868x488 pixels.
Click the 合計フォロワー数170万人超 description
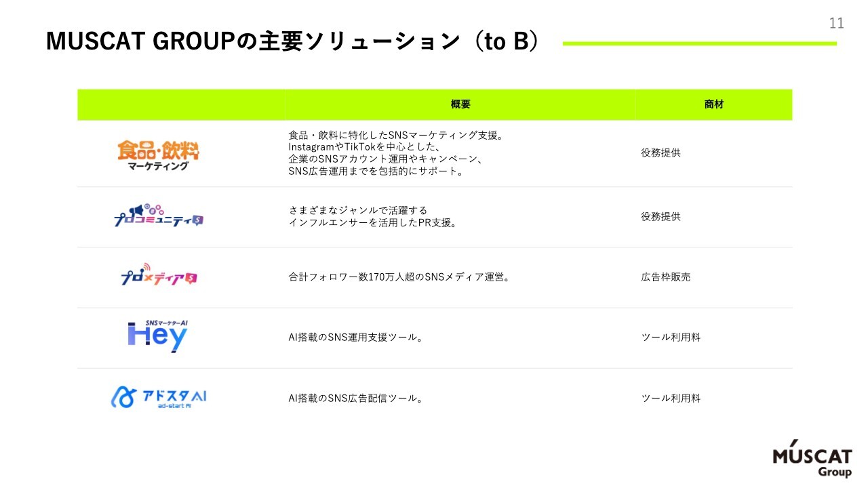tap(399, 277)
